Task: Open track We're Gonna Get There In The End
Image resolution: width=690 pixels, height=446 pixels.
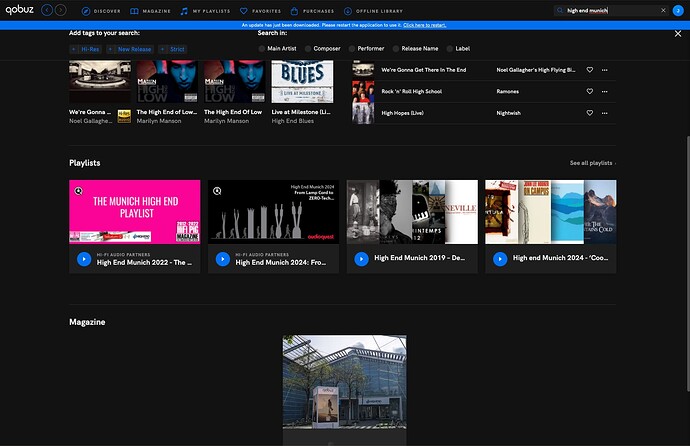Action: coord(423,69)
